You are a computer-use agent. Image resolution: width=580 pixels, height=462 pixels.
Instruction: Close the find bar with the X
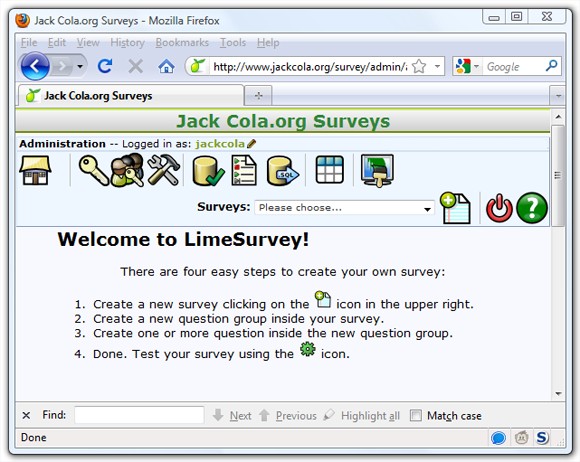click(26, 415)
